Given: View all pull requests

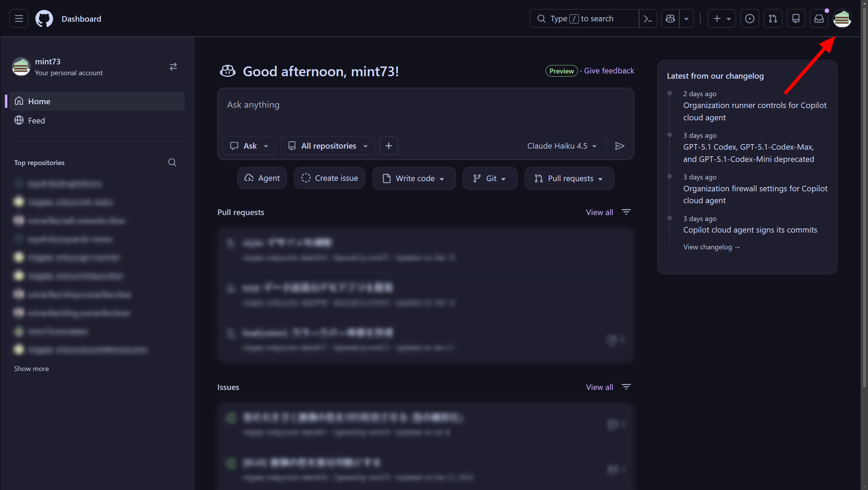Looking at the screenshot, I should (x=600, y=212).
